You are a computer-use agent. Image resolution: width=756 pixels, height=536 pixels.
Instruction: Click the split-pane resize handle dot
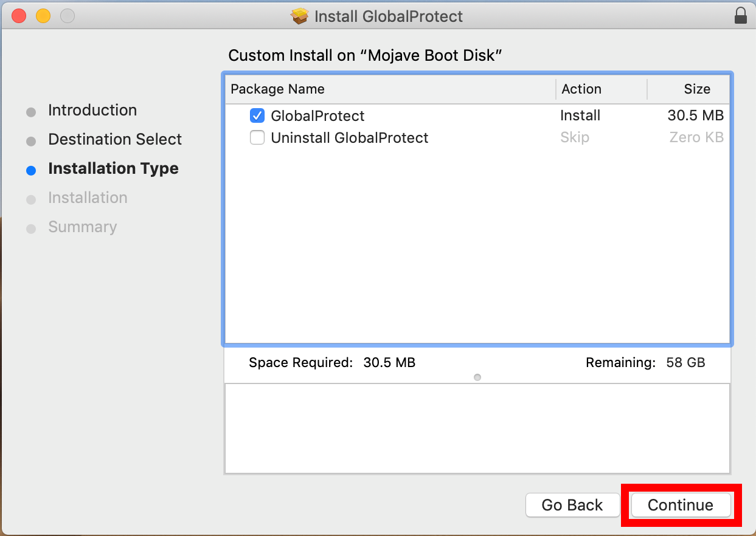point(477,377)
